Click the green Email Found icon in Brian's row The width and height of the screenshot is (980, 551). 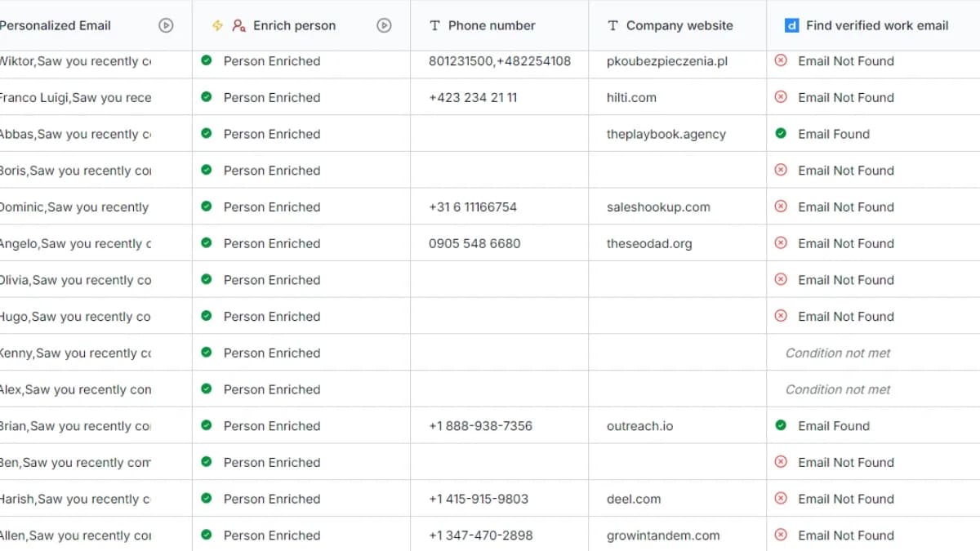coord(782,425)
